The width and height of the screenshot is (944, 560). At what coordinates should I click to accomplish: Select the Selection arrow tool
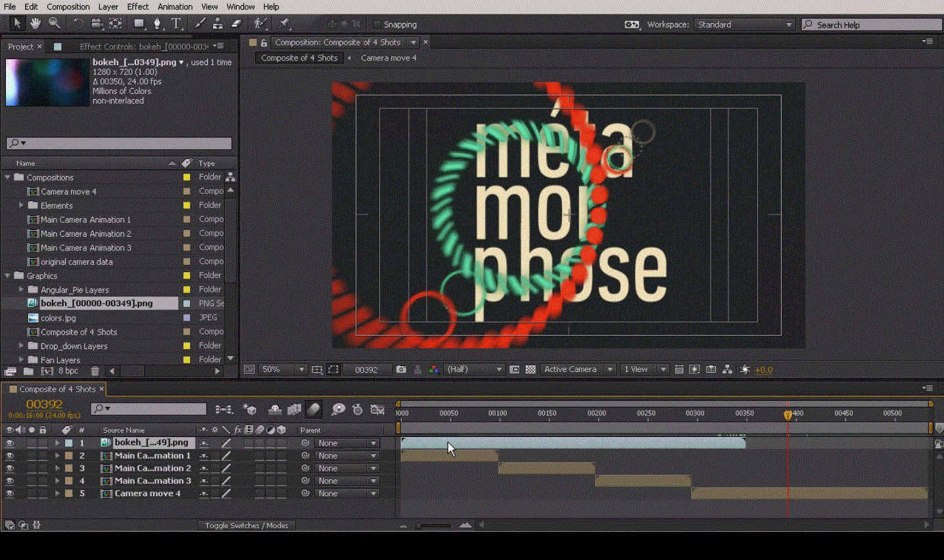pos(17,24)
